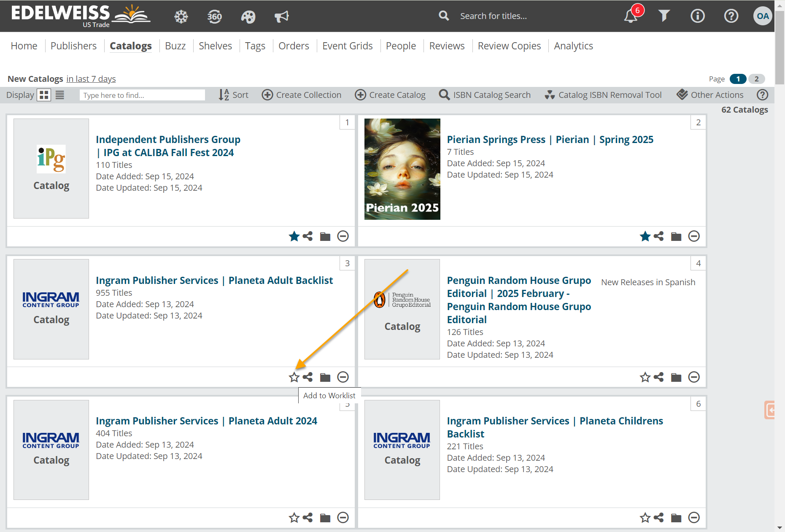This screenshot has width=785, height=532.
Task: Open Pierian Springs Press Spring 2025 catalog link
Action: tap(550, 140)
